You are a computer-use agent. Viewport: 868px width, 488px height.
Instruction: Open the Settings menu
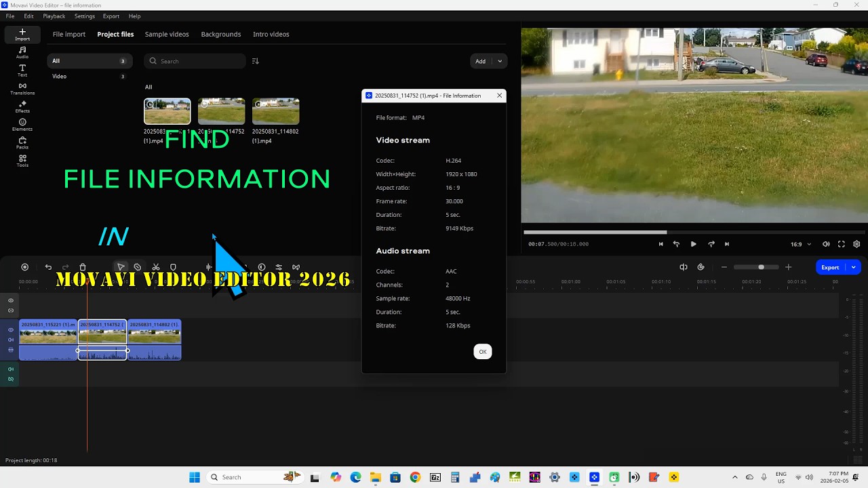(85, 16)
